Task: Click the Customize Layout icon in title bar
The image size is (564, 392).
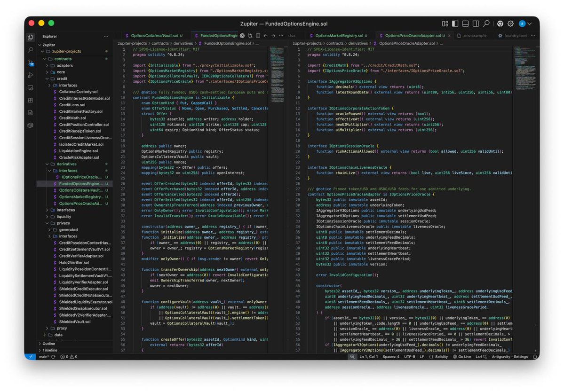Action: [x=445, y=24]
